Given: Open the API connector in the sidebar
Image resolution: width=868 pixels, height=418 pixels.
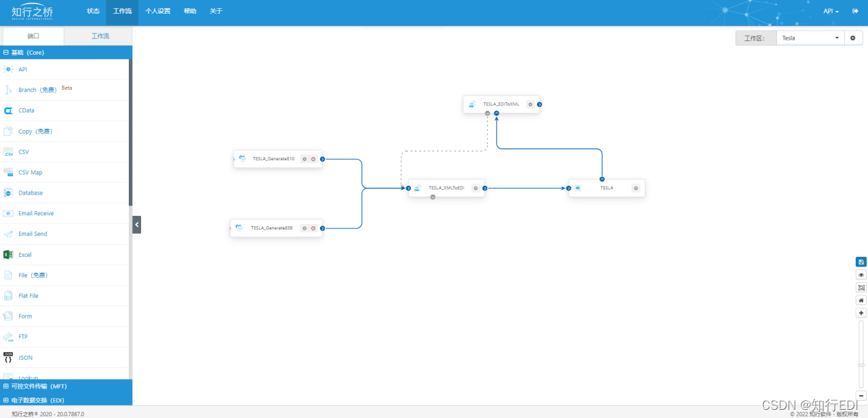Looking at the screenshot, I should 64,69.
